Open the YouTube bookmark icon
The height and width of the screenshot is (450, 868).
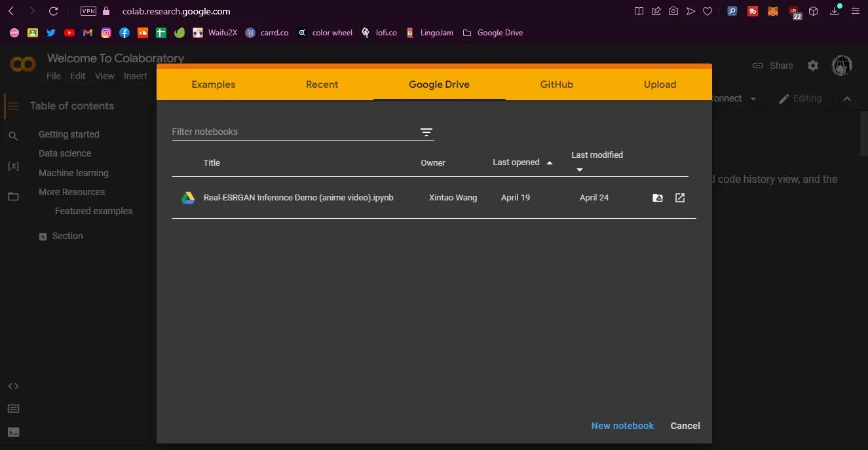tap(69, 33)
